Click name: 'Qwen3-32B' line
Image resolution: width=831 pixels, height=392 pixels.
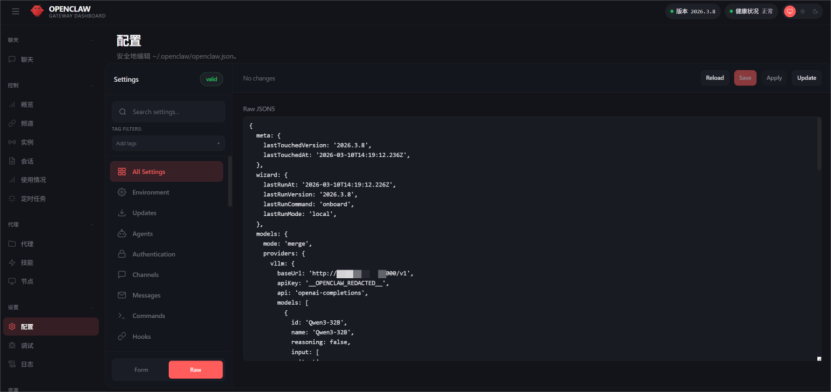322,333
